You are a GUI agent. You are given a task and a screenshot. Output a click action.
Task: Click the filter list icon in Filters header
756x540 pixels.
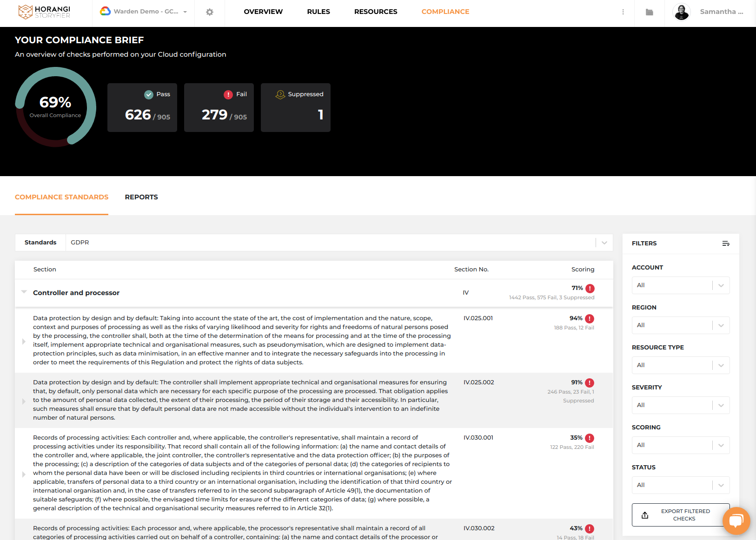pyautogui.click(x=726, y=244)
